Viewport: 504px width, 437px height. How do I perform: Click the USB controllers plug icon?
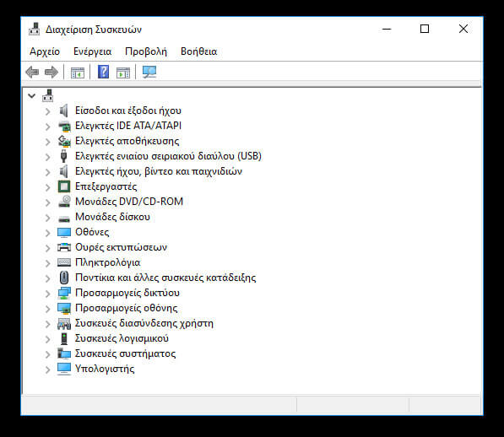(63, 156)
